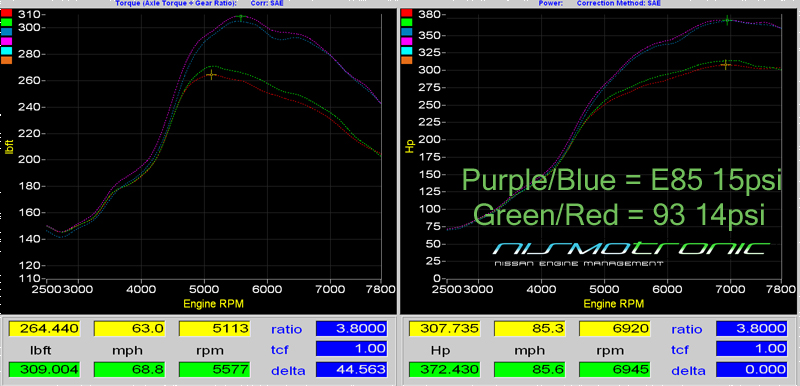Click the torque panel tcf field 1.00

[351, 349]
